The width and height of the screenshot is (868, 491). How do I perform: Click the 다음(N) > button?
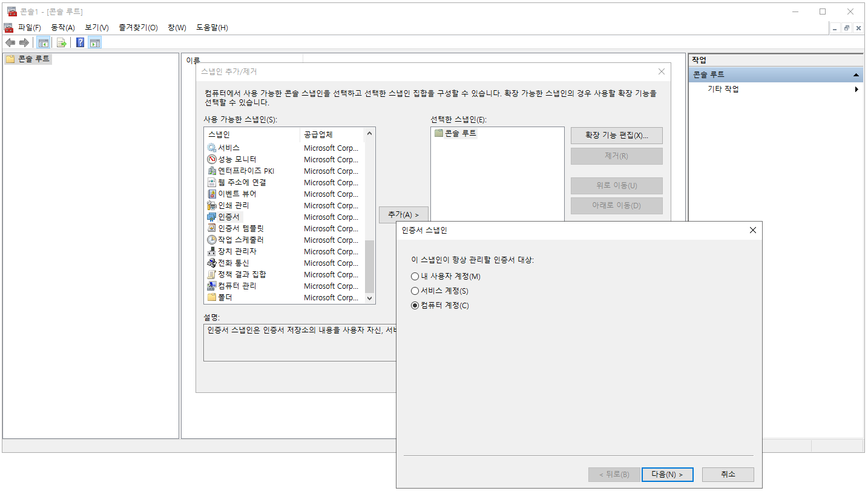668,475
